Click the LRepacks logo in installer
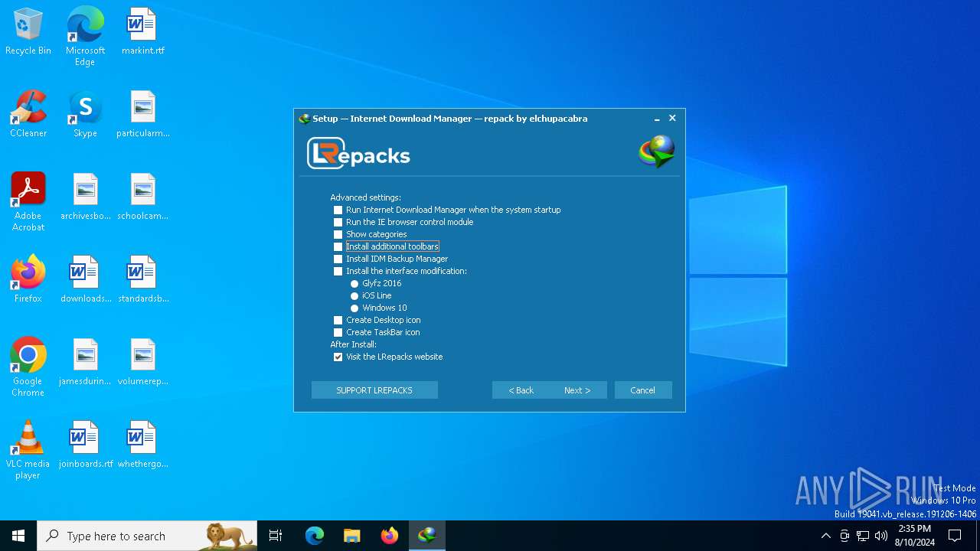 click(358, 153)
